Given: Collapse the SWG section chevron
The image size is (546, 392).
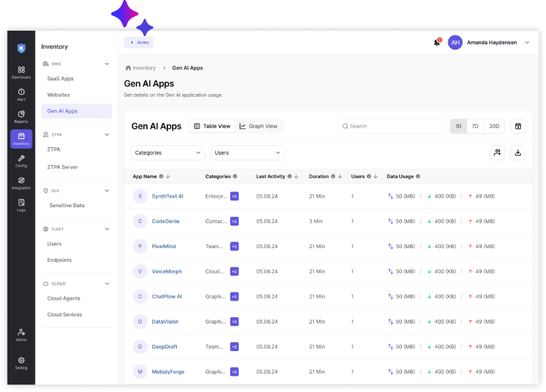Looking at the screenshot, I should coord(106,63).
